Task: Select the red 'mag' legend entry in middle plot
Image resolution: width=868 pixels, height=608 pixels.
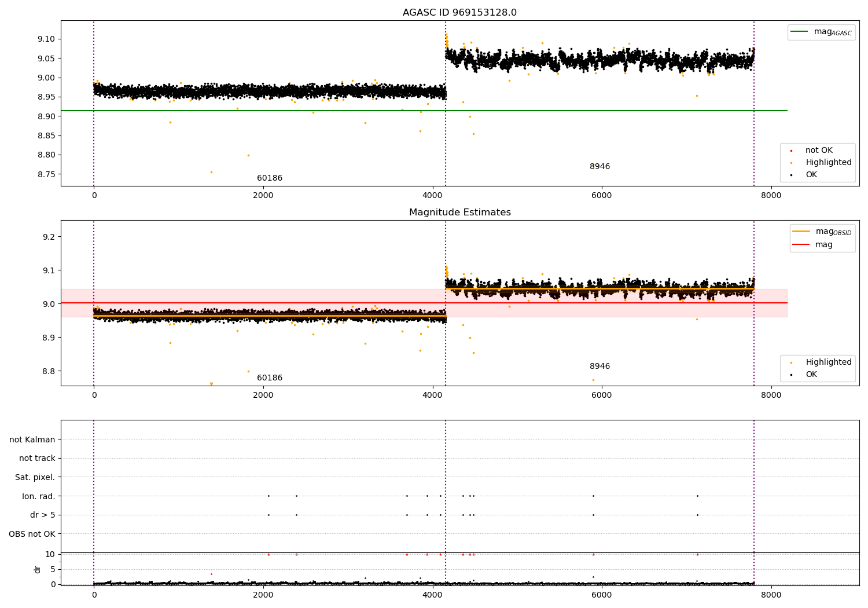Action: (813, 244)
